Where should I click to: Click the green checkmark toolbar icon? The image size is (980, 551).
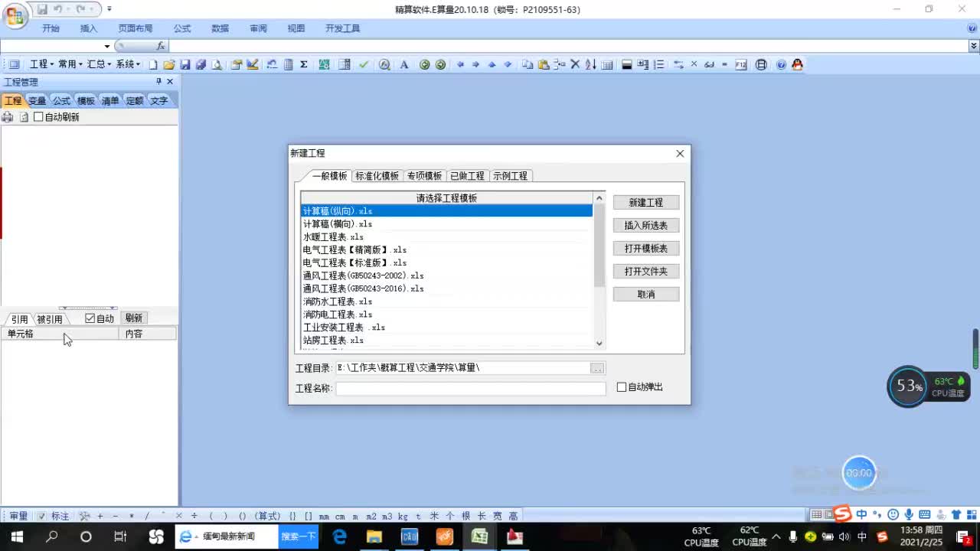click(x=364, y=65)
